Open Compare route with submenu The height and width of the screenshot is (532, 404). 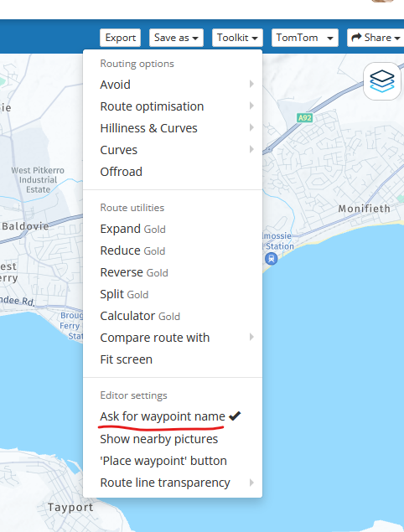click(x=173, y=338)
